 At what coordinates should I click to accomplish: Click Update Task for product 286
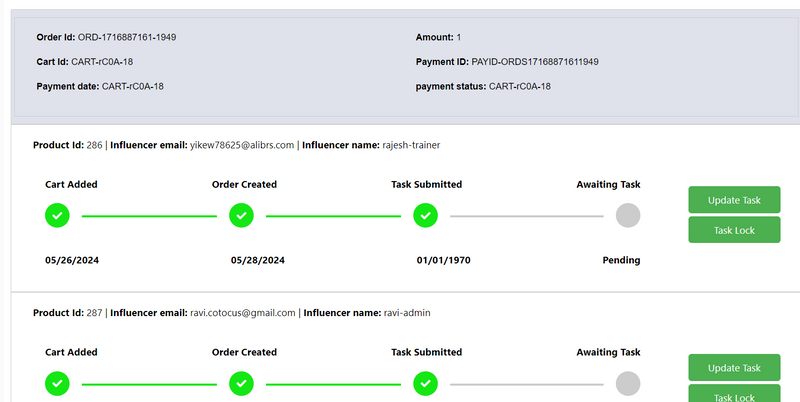tap(734, 200)
